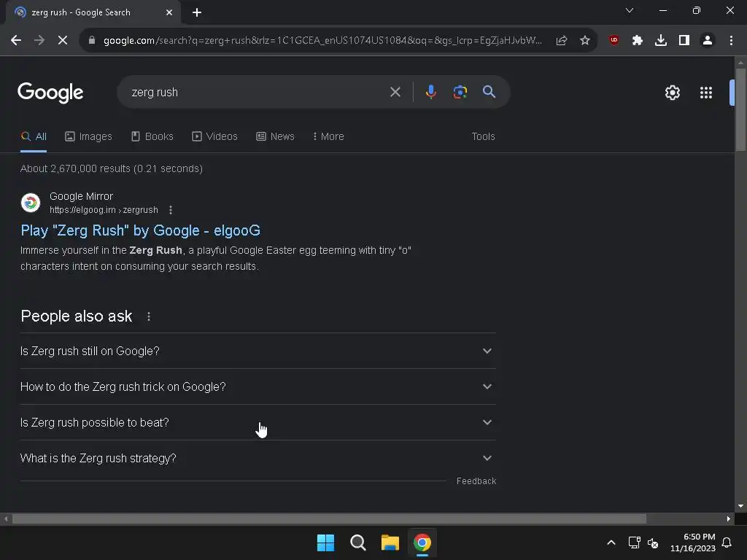Image resolution: width=747 pixels, height=560 pixels.
Task: Switch to the News results tab
Action: pyautogui.click(x=275, y=136)
